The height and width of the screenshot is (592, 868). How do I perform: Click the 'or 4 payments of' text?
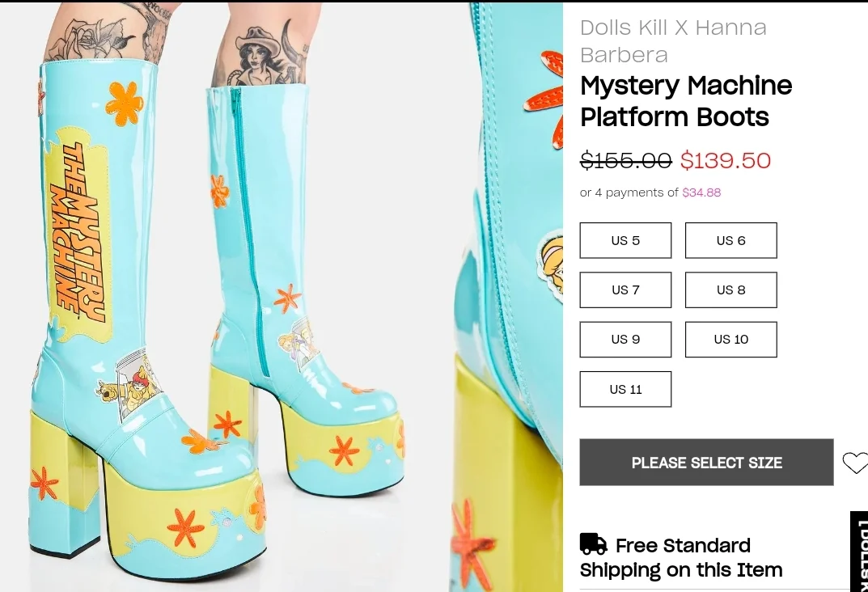click(629, 192)
